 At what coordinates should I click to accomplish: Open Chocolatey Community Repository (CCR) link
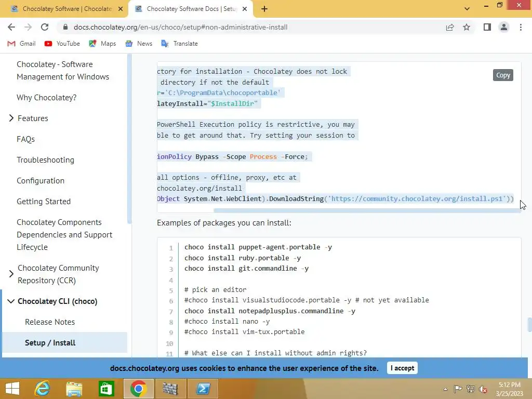click(x=58, y=274)
